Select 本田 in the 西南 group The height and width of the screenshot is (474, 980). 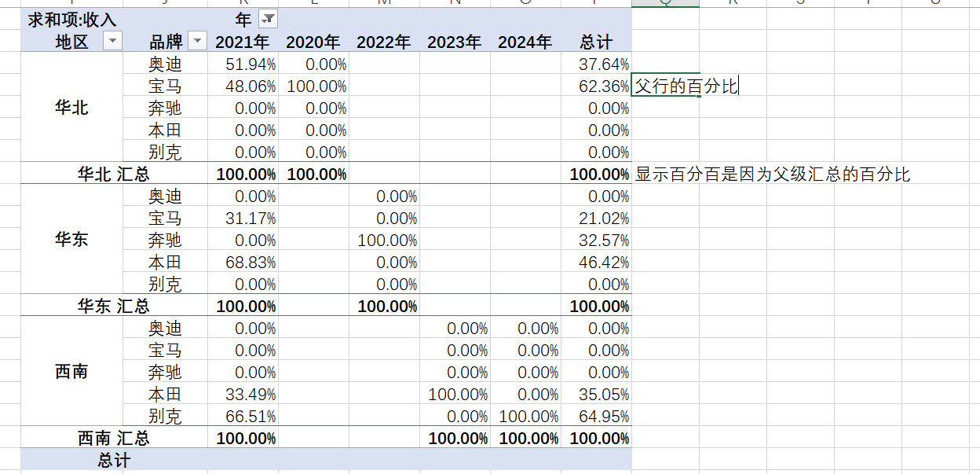[x=165, y=394]
